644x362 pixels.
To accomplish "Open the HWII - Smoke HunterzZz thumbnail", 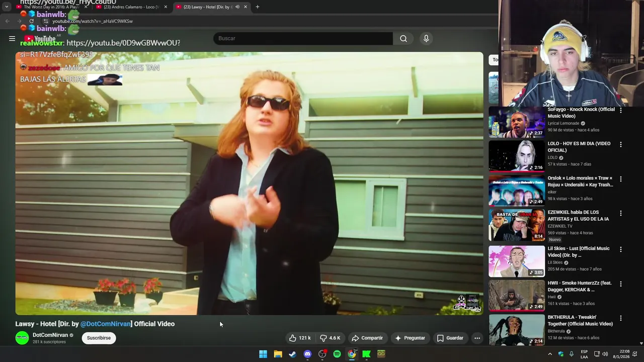I will pyautogui.click(x=517, y=296).
